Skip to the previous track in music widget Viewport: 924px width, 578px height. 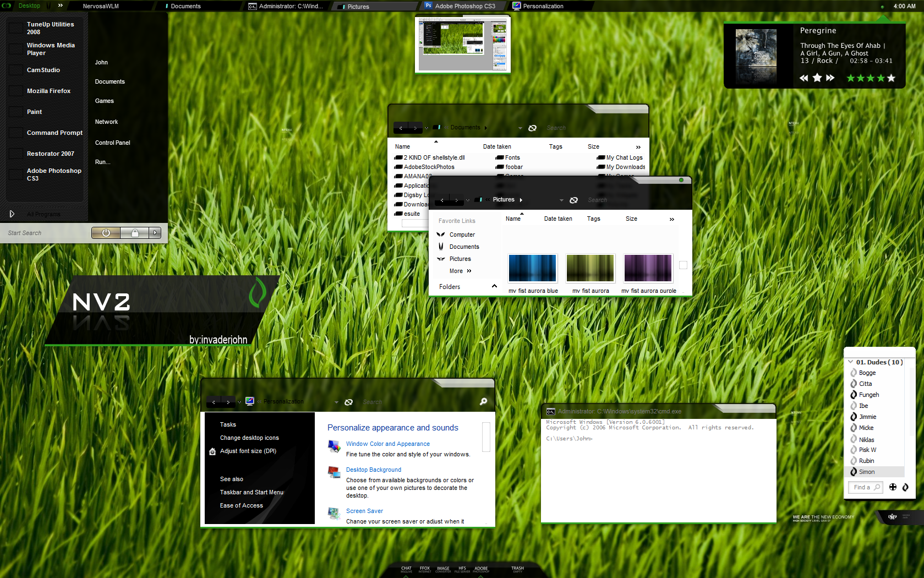click(x=803, y=78)
